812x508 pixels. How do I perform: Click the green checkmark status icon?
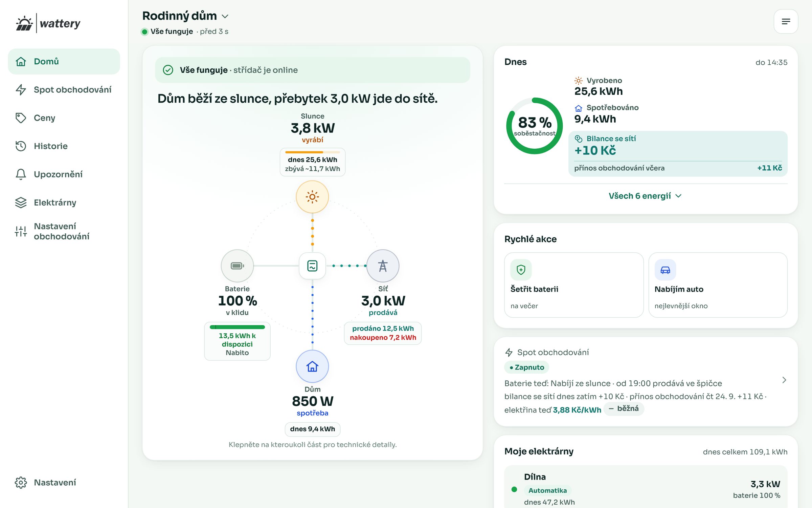168,70
